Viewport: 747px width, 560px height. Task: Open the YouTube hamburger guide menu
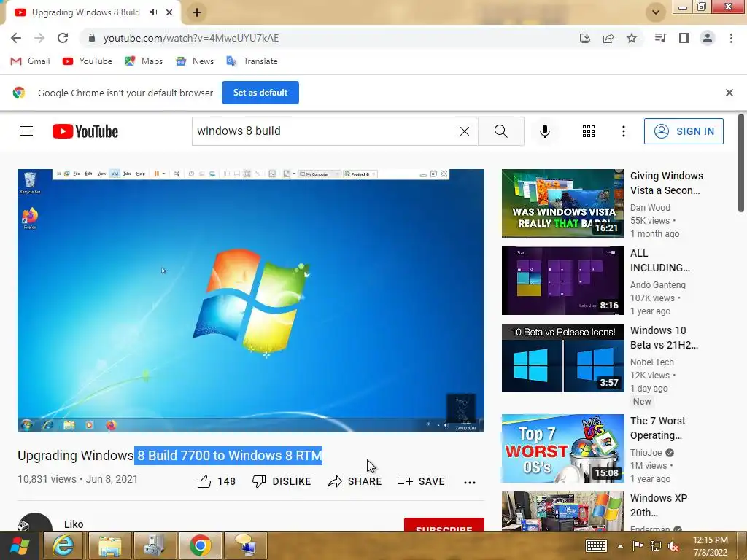(x=26, y=131)
